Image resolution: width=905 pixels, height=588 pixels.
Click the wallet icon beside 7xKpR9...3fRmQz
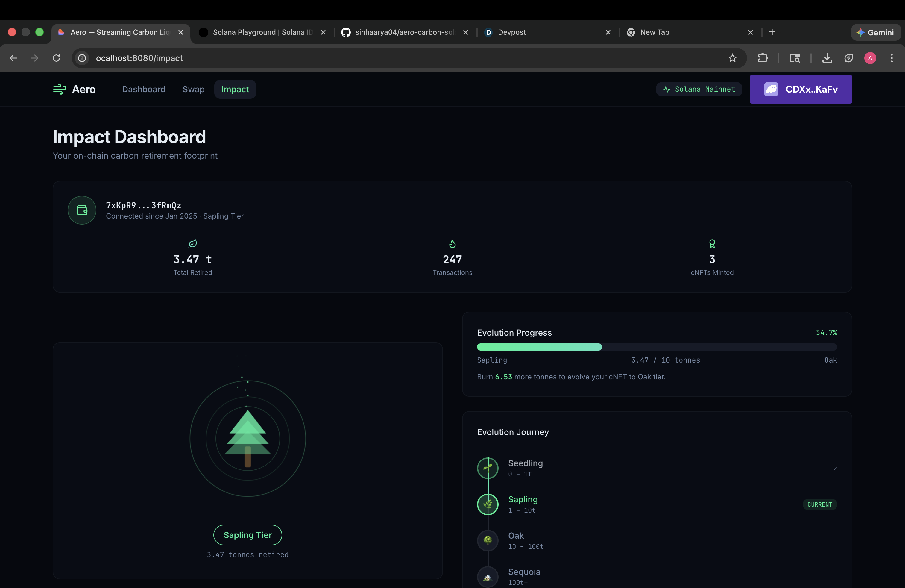pos(82,210)
